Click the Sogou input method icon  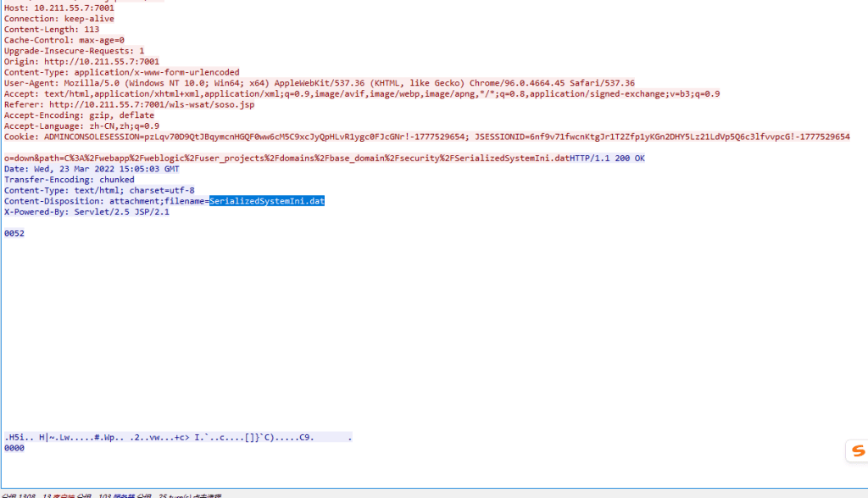[857, 450]
